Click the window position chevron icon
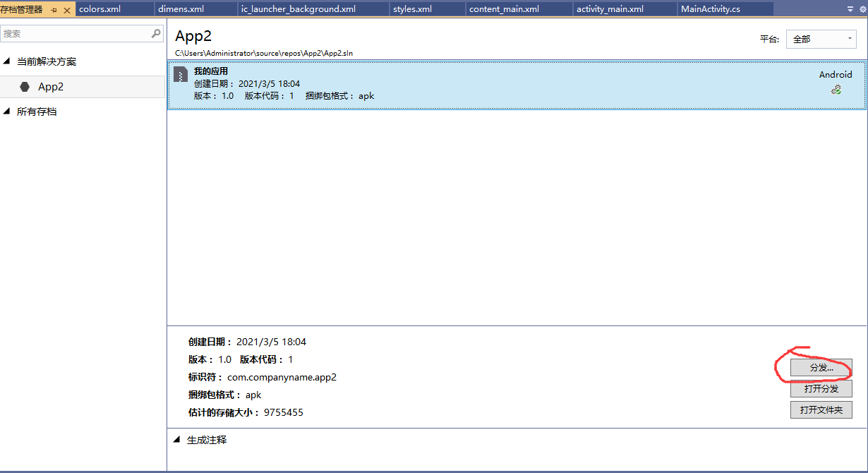The width and height of the screenshot is (868, 473). (850, 8)
